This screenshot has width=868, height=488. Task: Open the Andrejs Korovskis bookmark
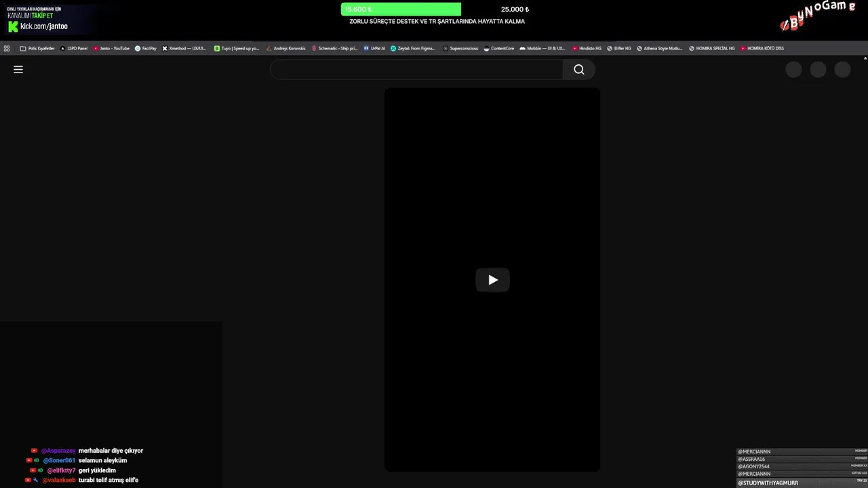[x=286, y=48]
